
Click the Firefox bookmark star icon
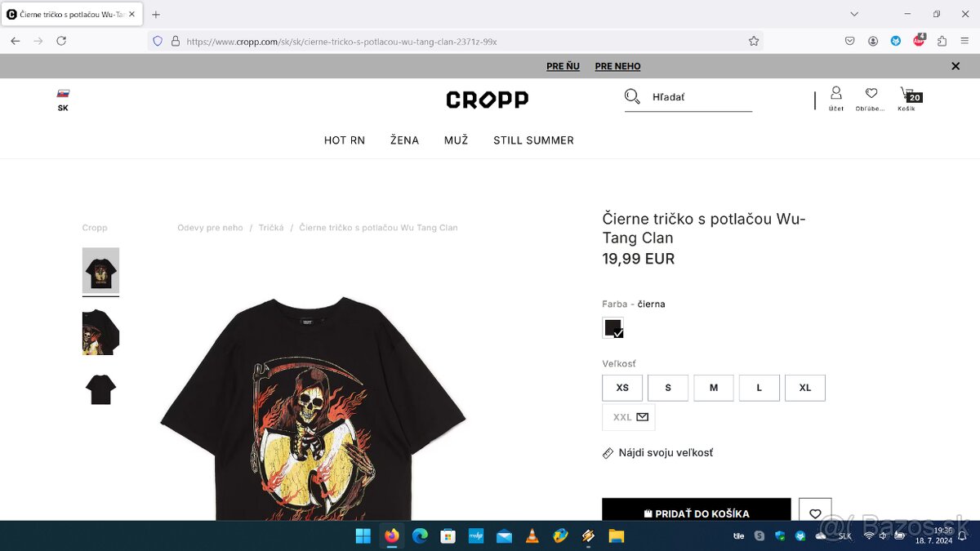[x=754, y=41]
